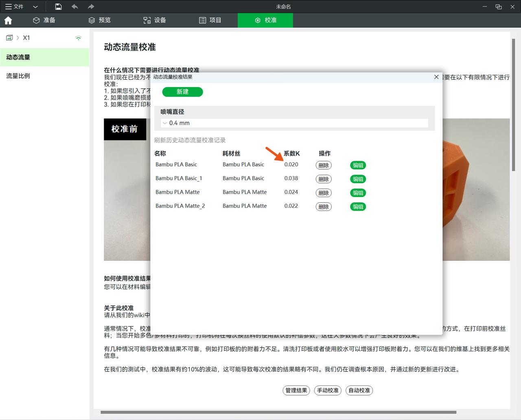The width and height of the screenshot is (521, 420).
Task: Click the 名称 column header
Action: coord(160,153)
